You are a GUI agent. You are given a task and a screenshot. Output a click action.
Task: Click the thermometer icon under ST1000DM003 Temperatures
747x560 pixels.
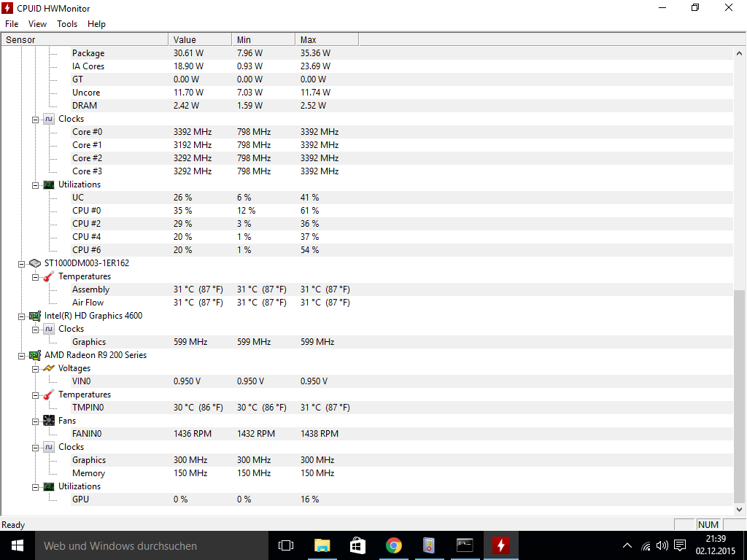pyautogui.click(x=49, y=276)
